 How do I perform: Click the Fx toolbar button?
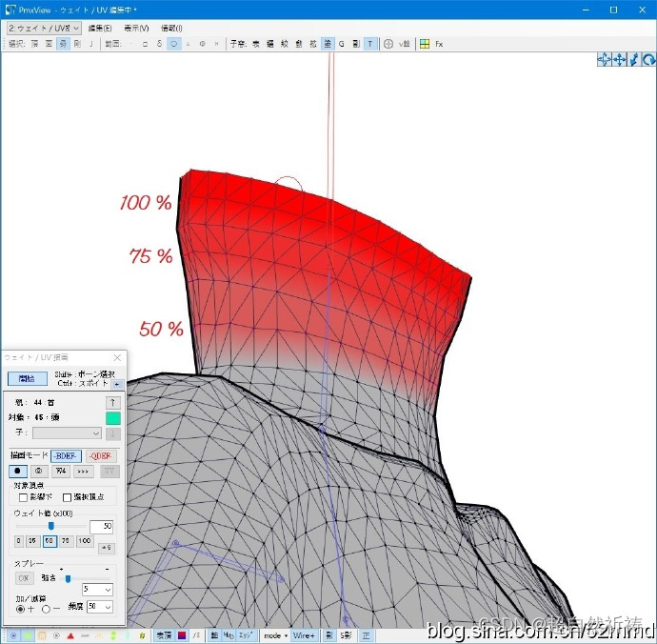pos(439,44)
